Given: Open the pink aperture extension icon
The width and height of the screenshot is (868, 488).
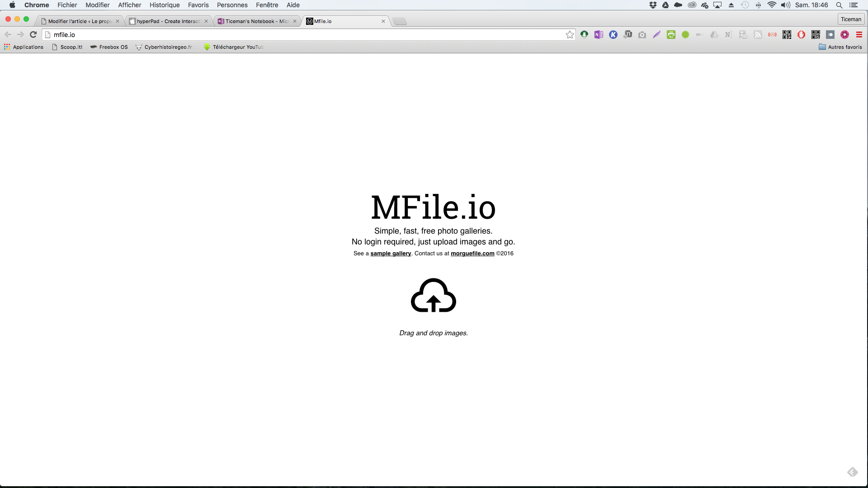Looking at the screenshot, I should (844, 34).
